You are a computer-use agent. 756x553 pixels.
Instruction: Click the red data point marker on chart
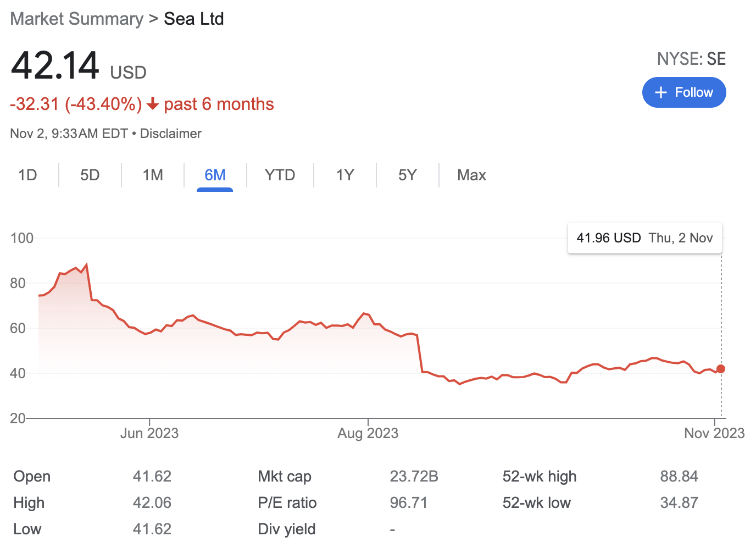tap(721, 369)
